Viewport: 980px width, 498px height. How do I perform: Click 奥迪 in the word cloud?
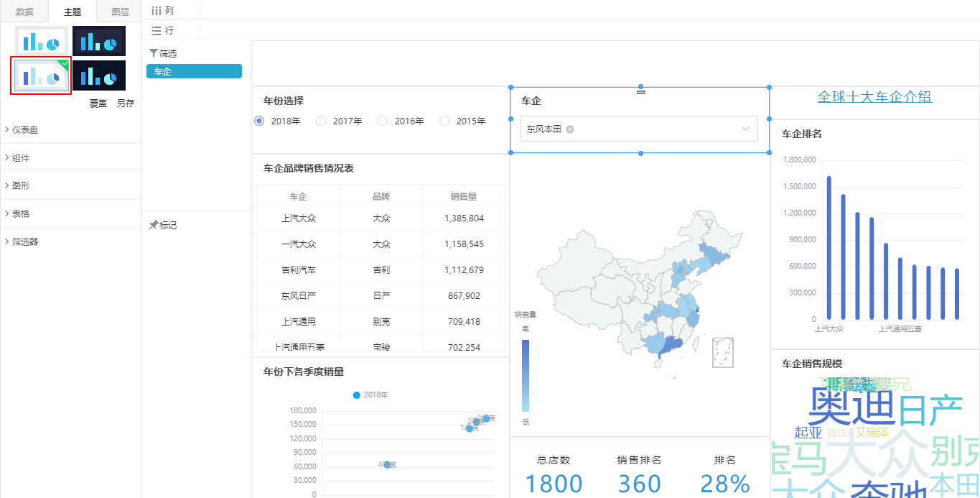(851, 407)
